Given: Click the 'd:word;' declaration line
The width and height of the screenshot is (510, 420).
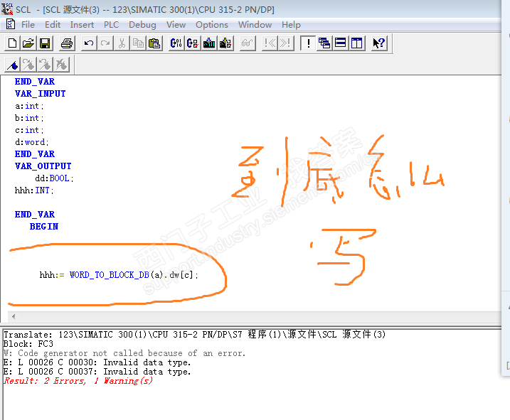Looking at the screenshot, I should tap(32, 142).
